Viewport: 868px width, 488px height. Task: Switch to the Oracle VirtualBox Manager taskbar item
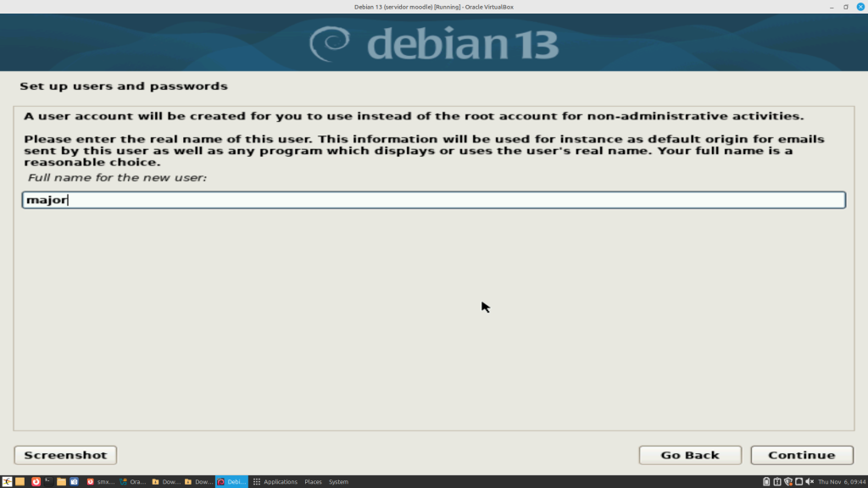click(x=133, y=481)
